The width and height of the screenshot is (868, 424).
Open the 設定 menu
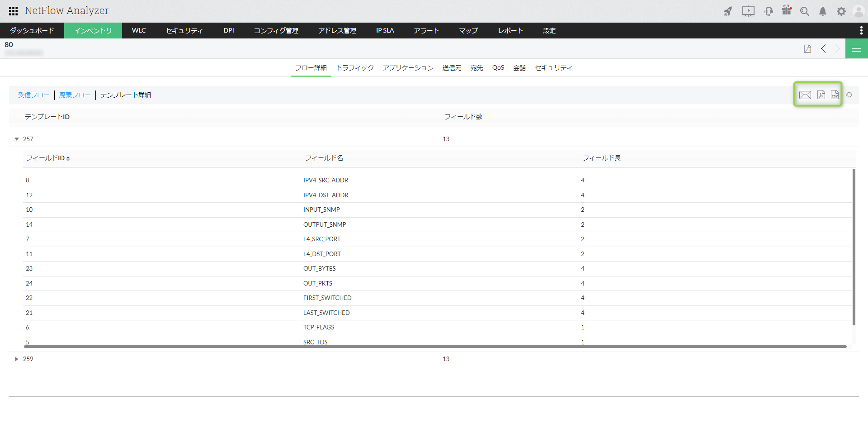[x=550, y=30]
